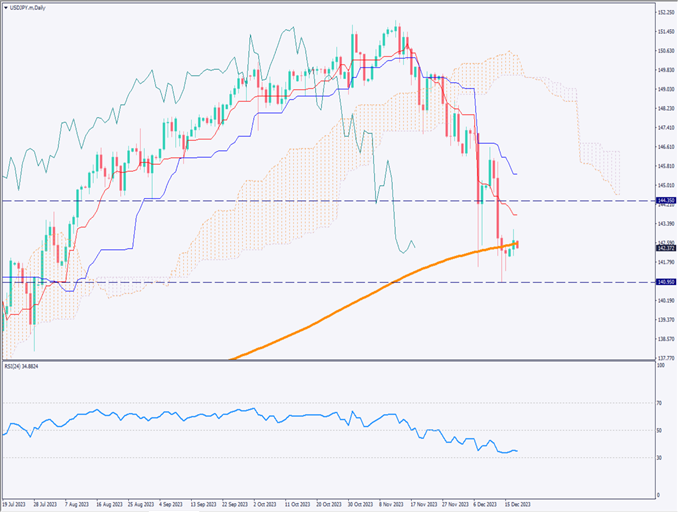The image size is (678, 512).
Task: Click the 152.250 price axis label
Action: click(664, 12)
